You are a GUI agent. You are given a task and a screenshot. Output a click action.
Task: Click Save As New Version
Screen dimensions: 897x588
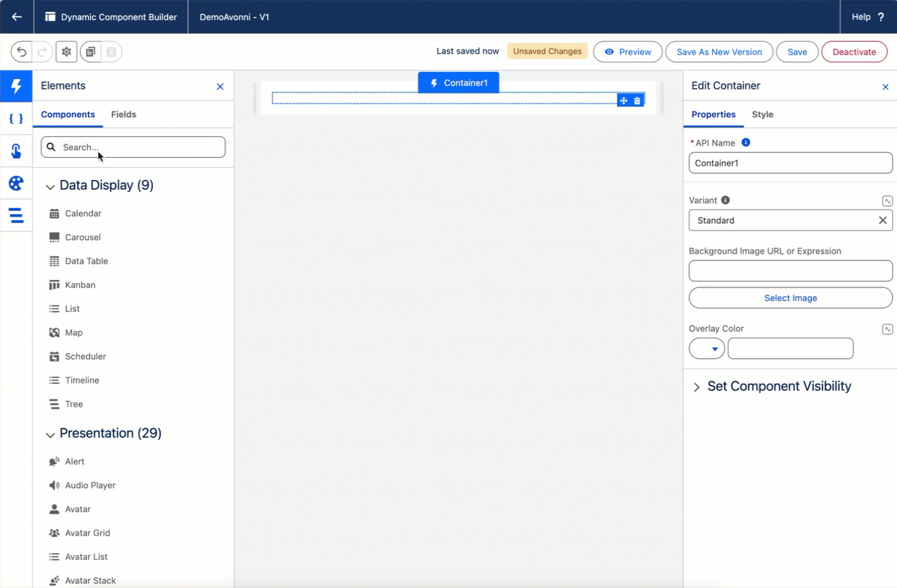pos(719,52)
